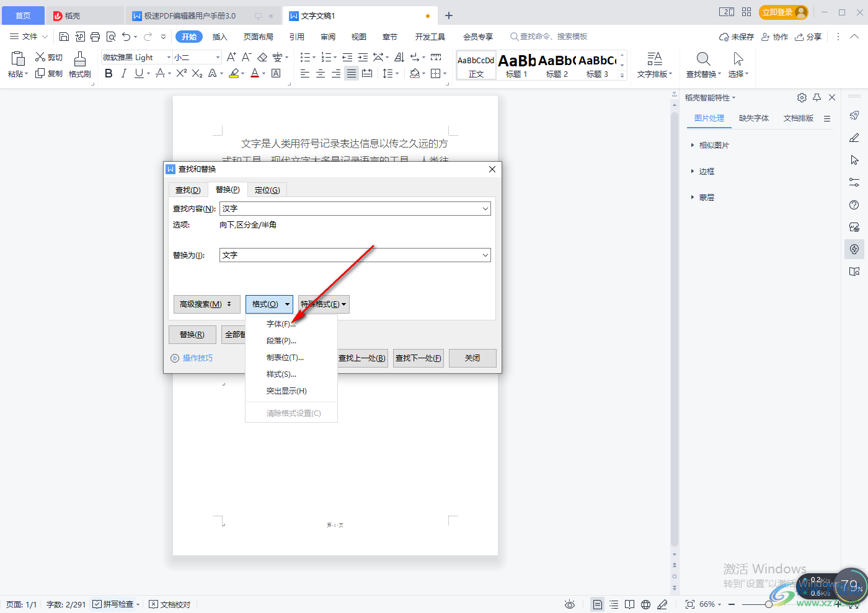Image resolution: width=868 pixels, height=613 pixels.
Task: Toggle Underline formatting
Action: (139, 73)
